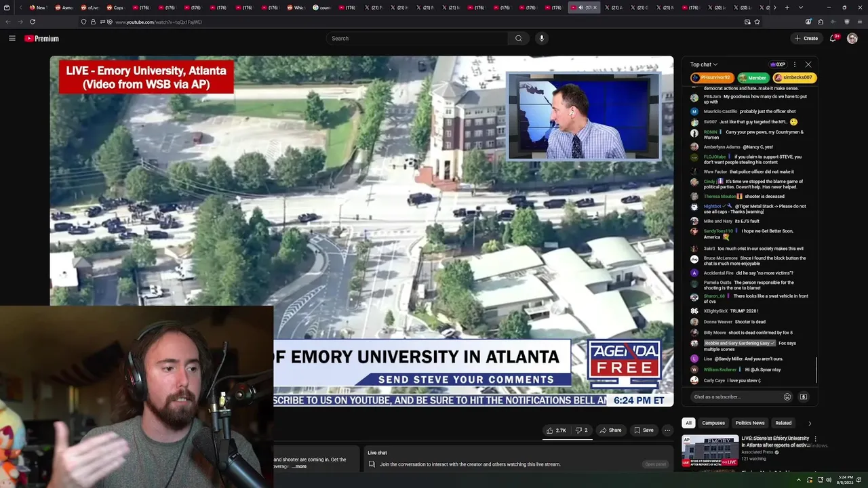
Task: Open a new browser tab
Action: [787, 7]
